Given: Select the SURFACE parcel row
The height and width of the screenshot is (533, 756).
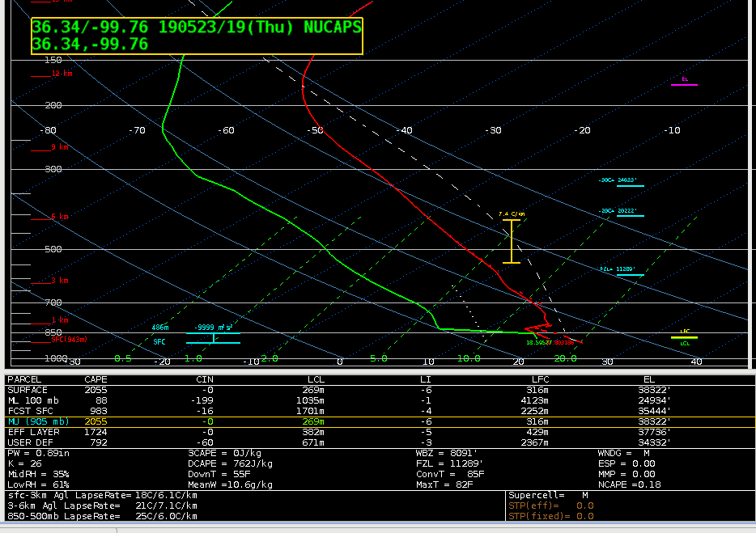Looking at the screenshot, I should (27, 390).
